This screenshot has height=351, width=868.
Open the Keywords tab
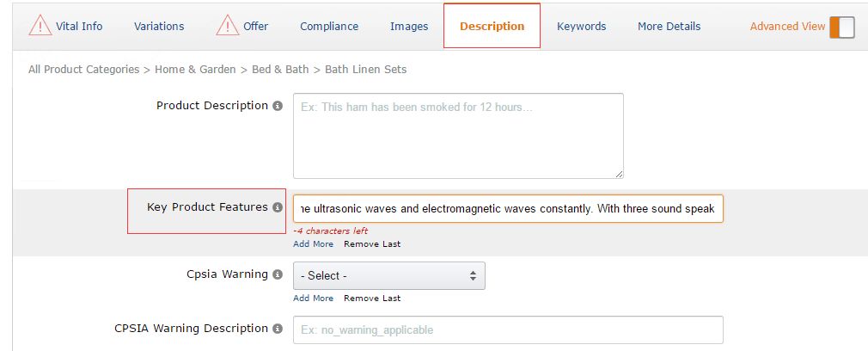pos(581,27)
